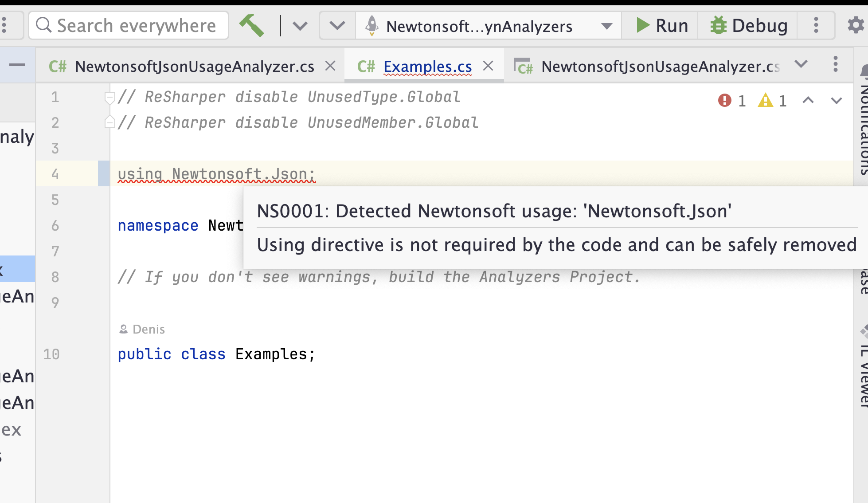
Task: Open settings gear icon
Action: [x=855, y=25]
